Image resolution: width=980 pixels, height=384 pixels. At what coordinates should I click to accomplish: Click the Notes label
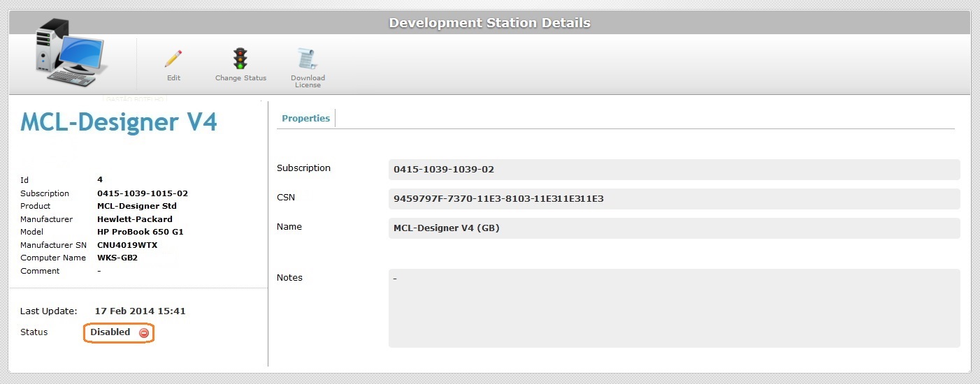289,278
